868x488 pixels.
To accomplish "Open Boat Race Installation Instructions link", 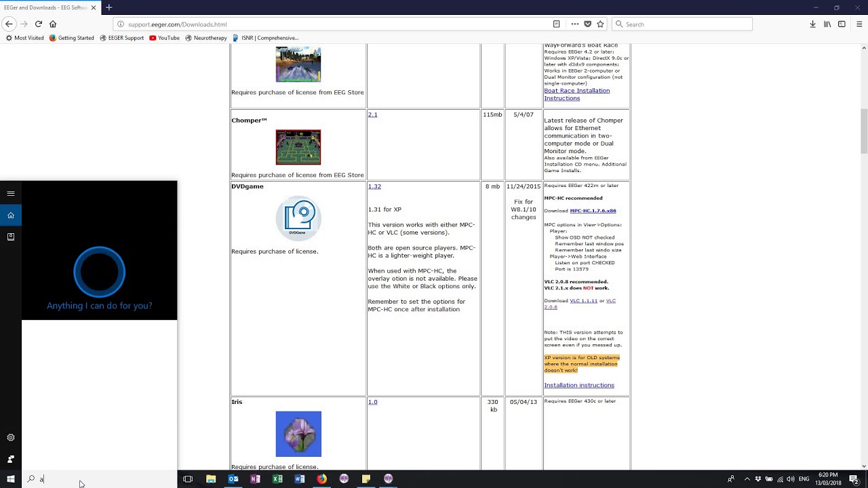I will 576,94.
